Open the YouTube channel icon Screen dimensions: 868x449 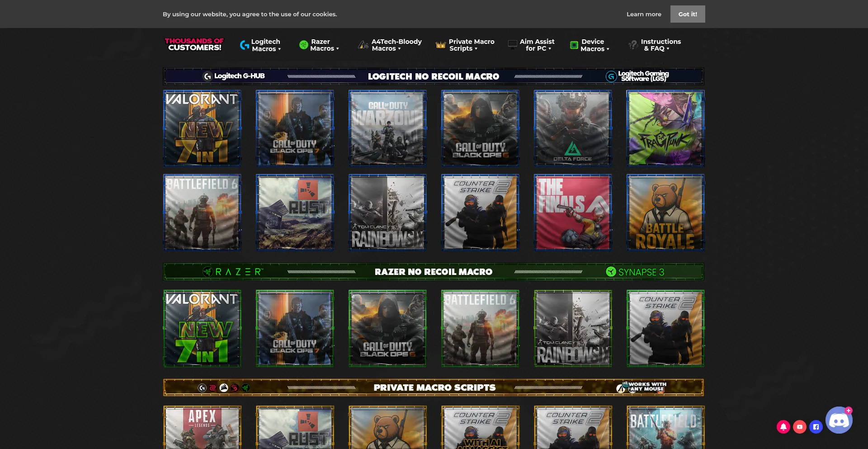point(800,426)
